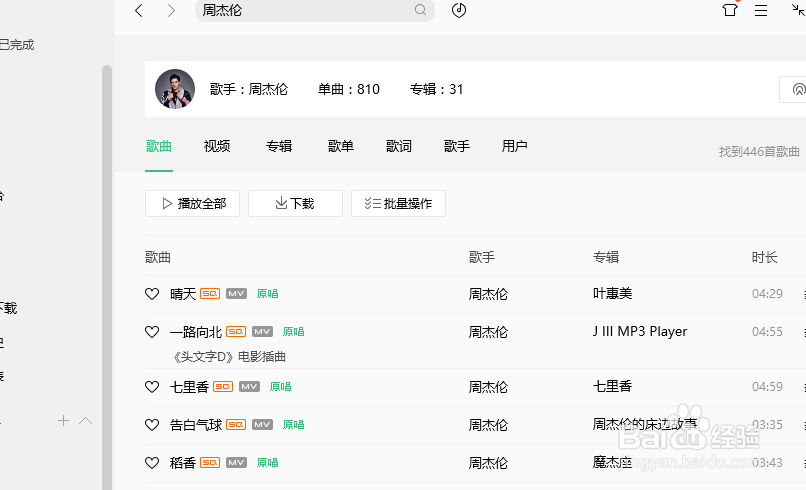Click MV badge on 七里香

pyautogui.click(x=250, y=387)
